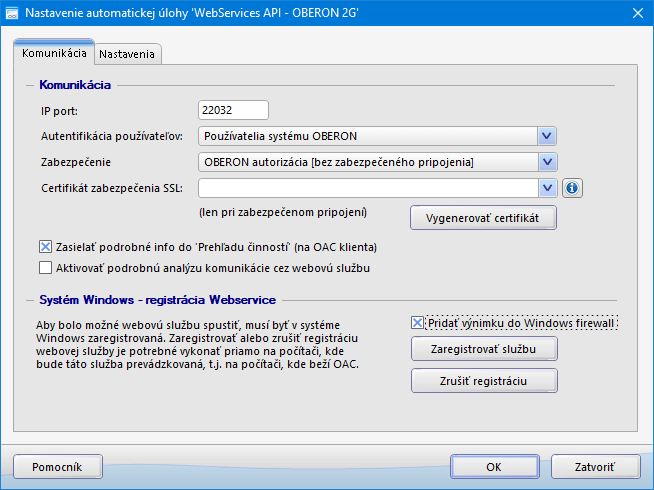The image size is (654, 490).
Task: Select the Komunikácia tab
Action: coord(54,53)
